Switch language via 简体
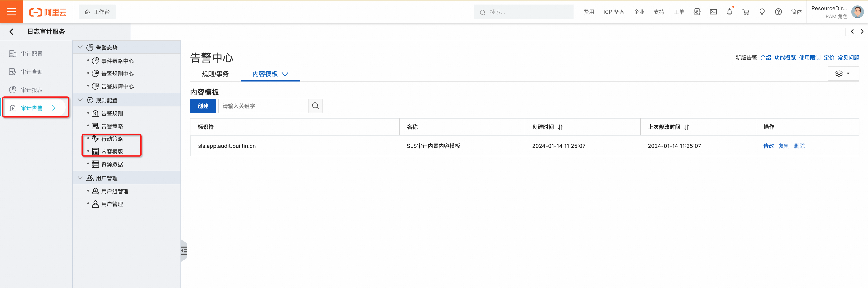This screenshot has width=868, height=288. click(796, 12)
